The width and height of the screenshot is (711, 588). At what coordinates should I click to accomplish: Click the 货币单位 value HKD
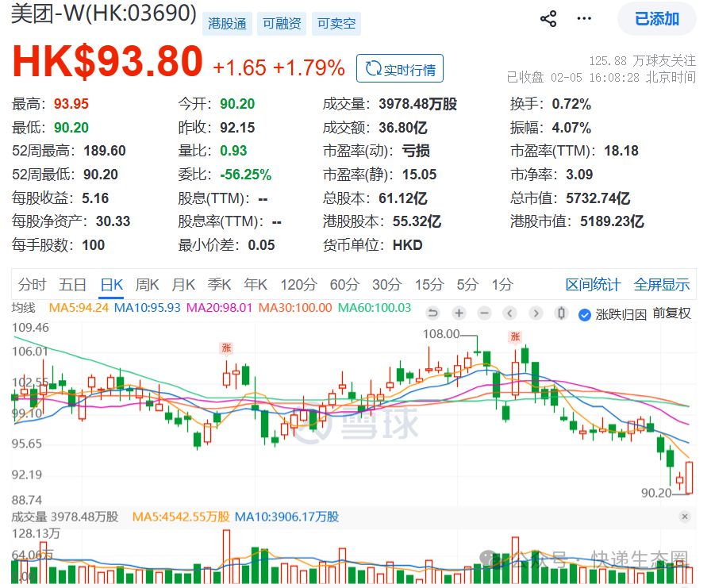[x=407, y=245]
